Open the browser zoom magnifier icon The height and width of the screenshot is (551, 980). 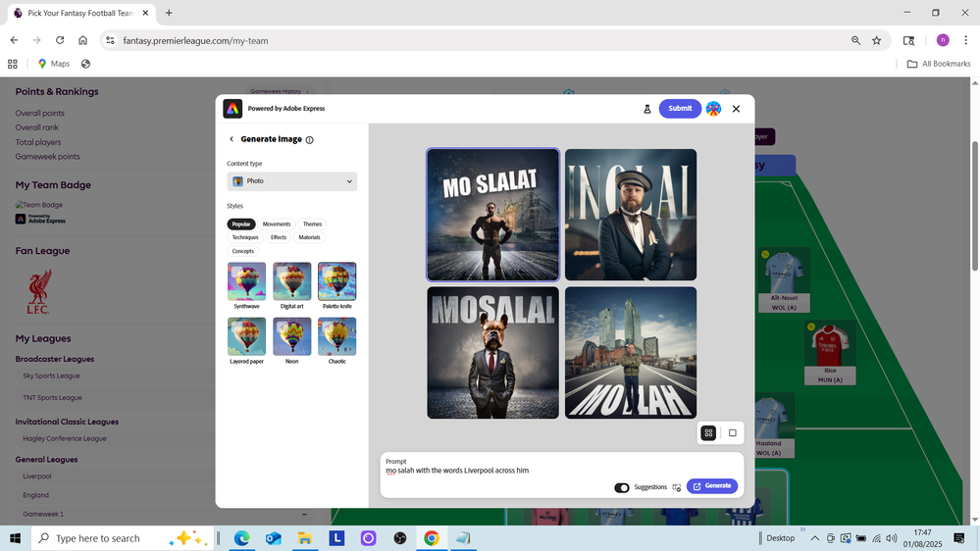click(855, 40)
